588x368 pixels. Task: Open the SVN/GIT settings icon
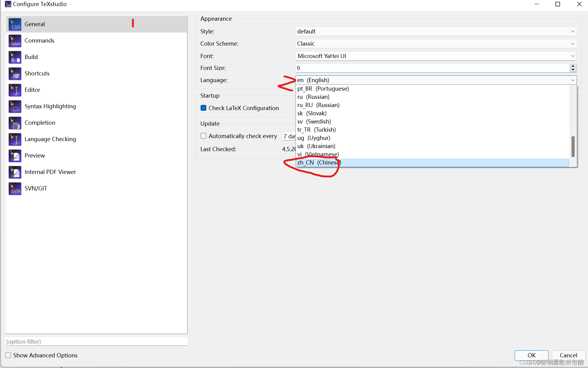point(15,189)
